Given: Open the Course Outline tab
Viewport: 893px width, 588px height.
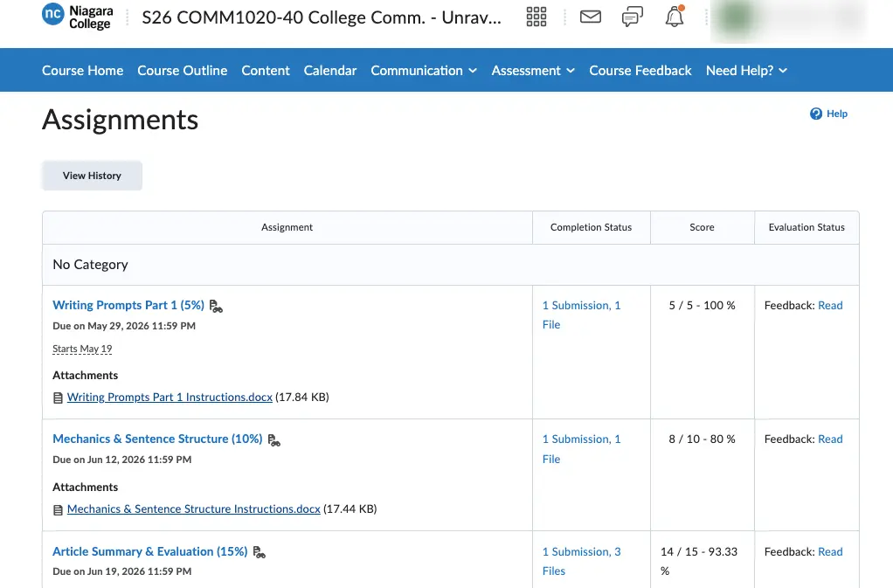Looking at the screenshot, I should pyautogui.click(x=183, y=71).
